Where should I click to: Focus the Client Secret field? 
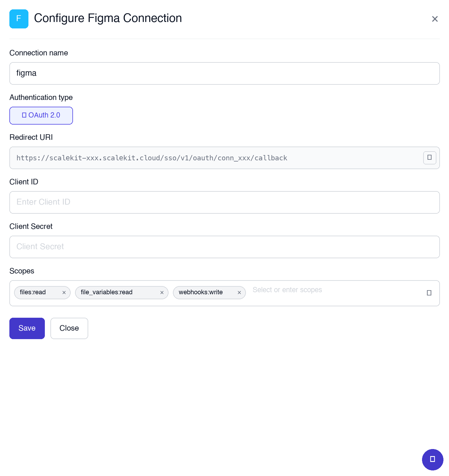point(224,247)
